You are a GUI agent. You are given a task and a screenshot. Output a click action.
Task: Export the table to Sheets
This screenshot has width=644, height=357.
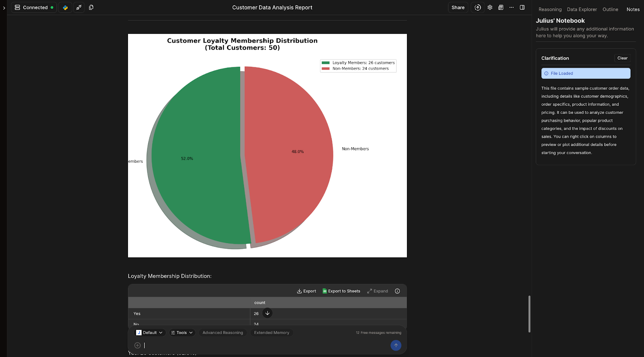click(x=341, y=291)
